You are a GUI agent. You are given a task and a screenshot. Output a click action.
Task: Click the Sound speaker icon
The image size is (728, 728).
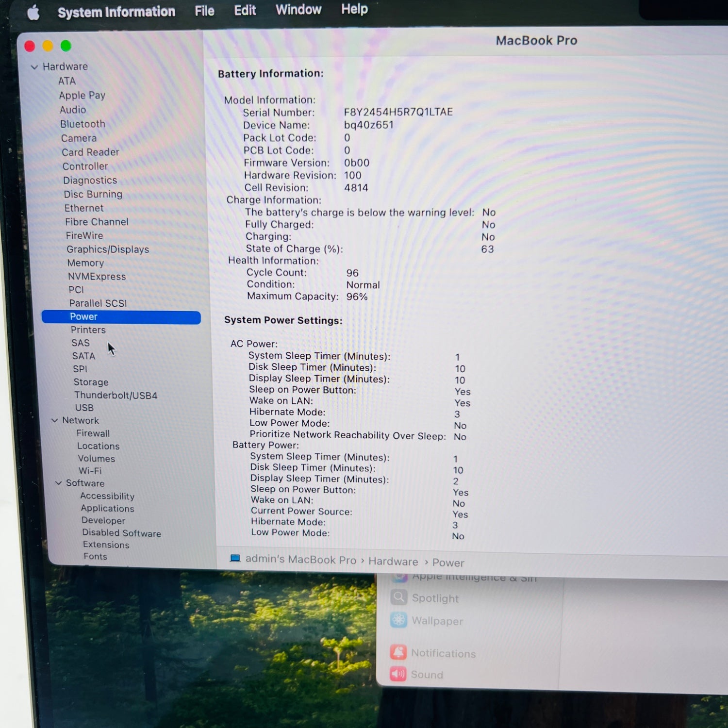click(x=398, y=674)
